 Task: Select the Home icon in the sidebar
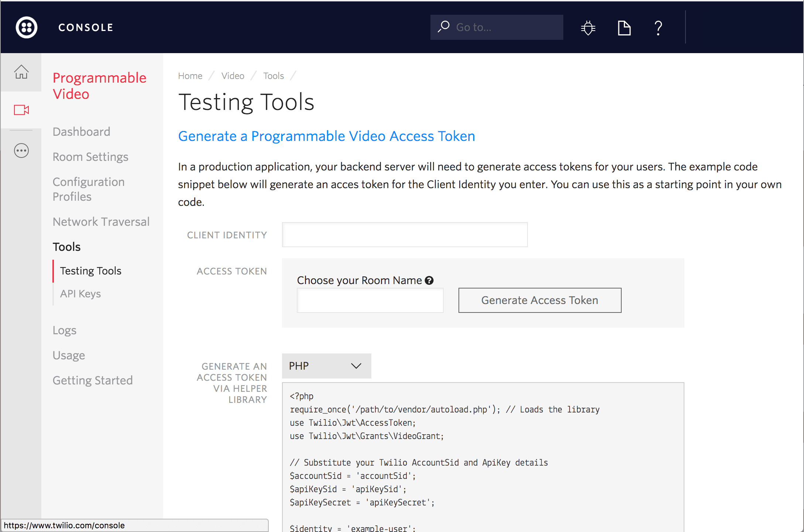tap(21, 72)
